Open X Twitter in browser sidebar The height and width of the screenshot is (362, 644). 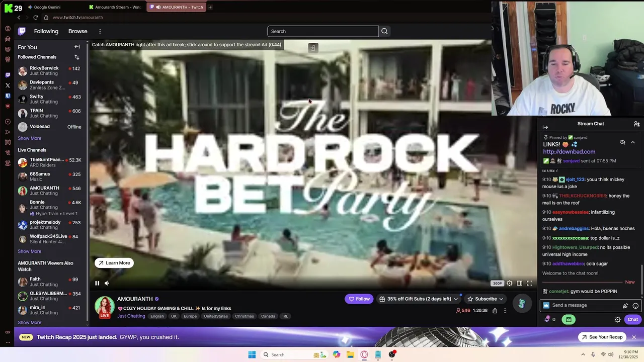(x=8, y=85)
